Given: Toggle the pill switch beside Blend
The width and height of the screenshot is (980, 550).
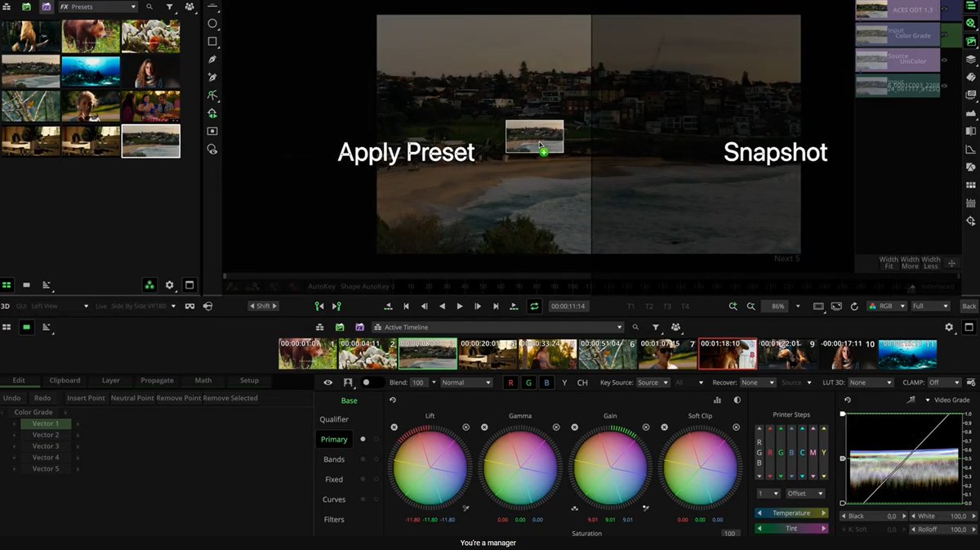Looking at the screenshot, I should (x=373, y=382).
